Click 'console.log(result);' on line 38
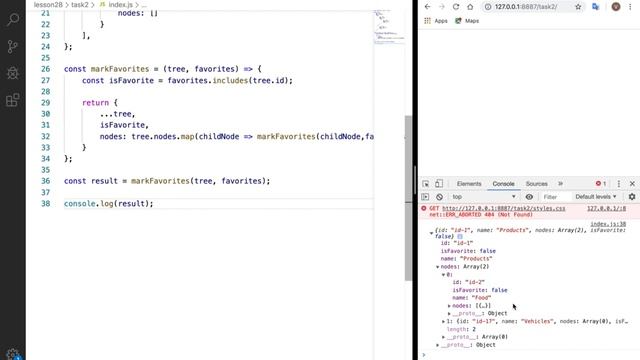640x360 pixels. (109, 203)
